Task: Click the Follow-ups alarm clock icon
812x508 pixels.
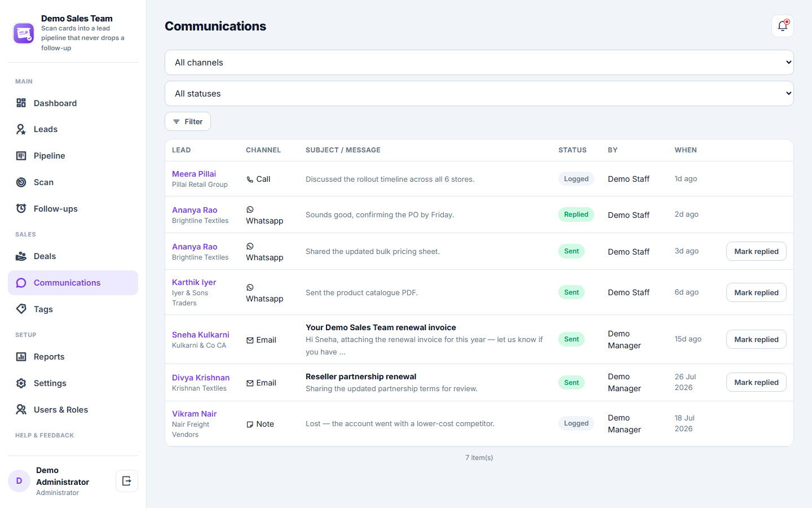Action: point(21,209)
